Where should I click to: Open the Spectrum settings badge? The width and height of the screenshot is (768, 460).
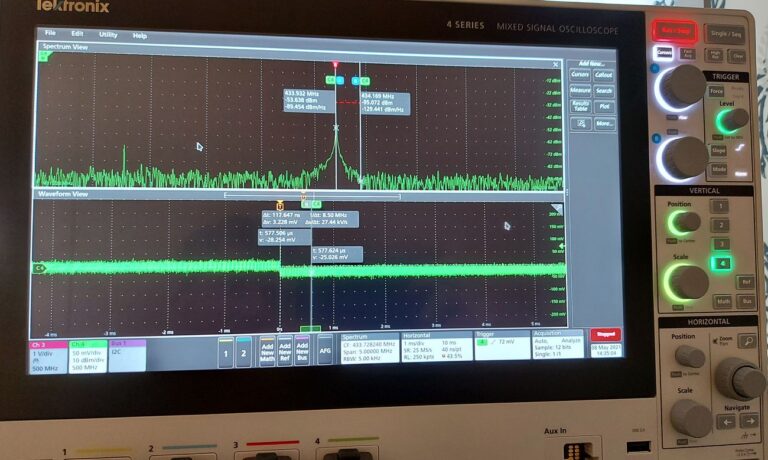[369, 345]
